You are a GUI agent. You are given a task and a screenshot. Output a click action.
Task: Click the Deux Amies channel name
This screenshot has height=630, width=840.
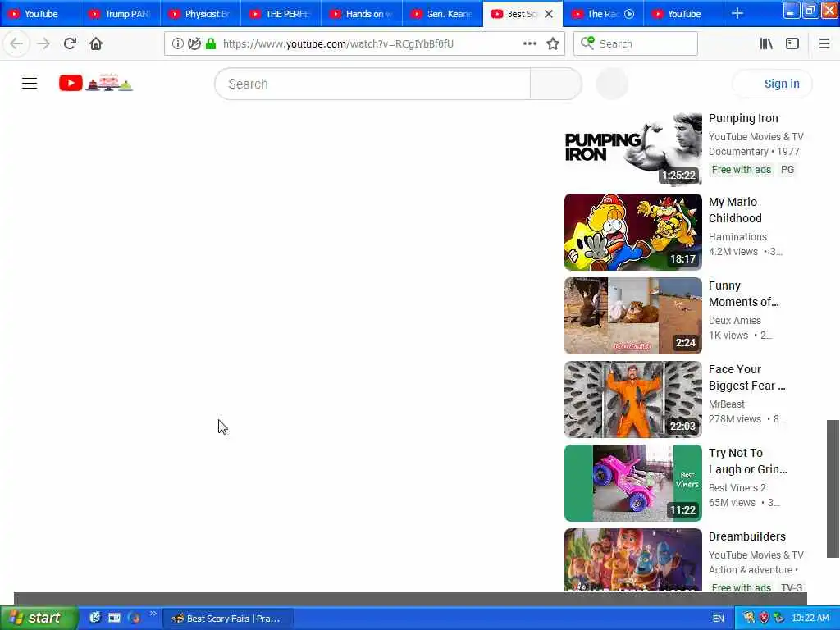[734, 321]
